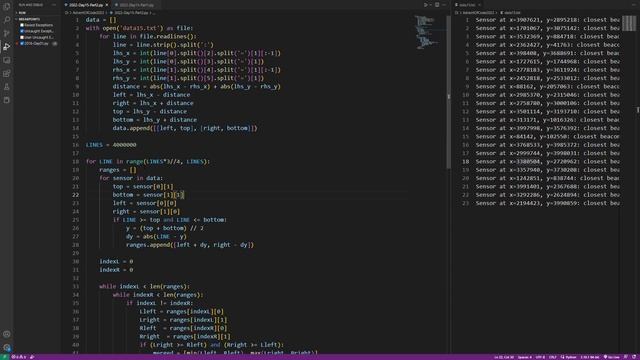The width and height of the screenshot is (640, 360).
Task: Toggle the User Uncaught Exceptions checkbox
Action: (22, 37)
